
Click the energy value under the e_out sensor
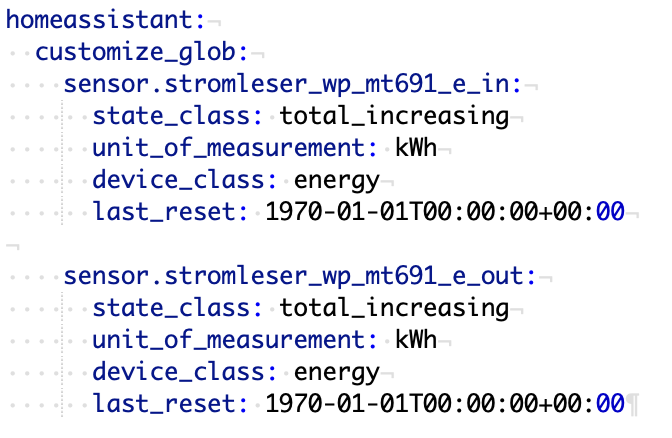click(x=337, y=371)
